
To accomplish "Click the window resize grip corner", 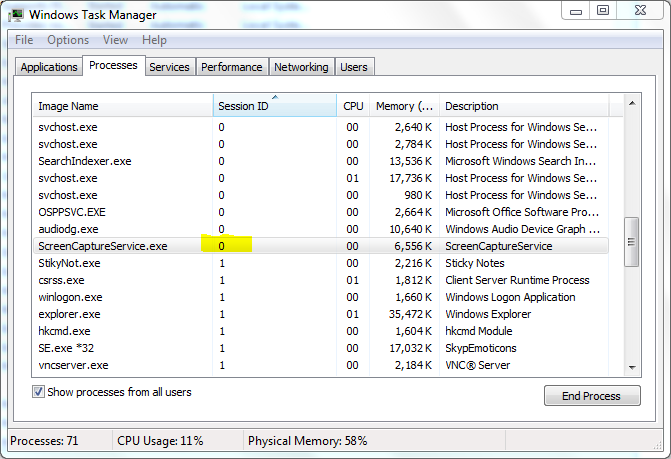I will pyautogui.click(x=657, y=445).
